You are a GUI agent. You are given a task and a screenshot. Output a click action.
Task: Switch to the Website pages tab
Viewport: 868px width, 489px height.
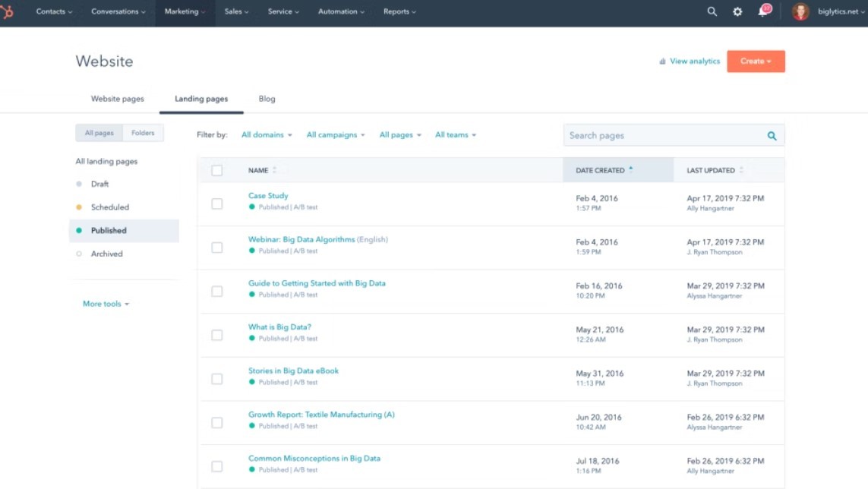117,99
